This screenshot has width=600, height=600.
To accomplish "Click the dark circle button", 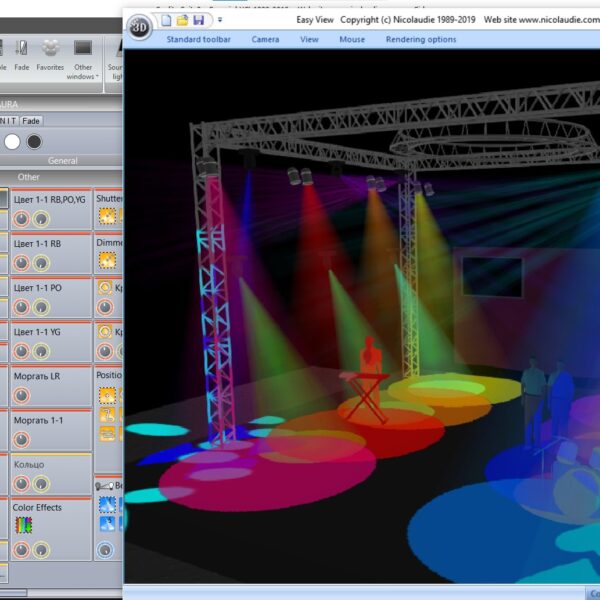I will tap(34, 142).
